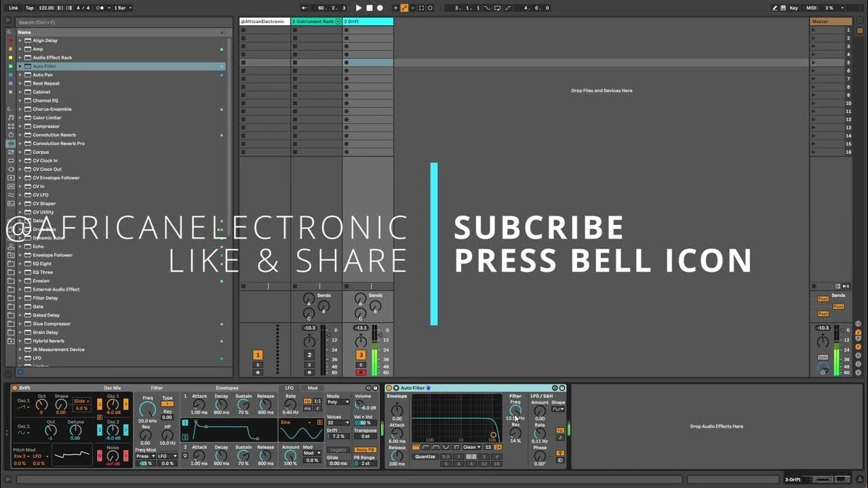Image resolution: width=868 pixels, height=488 pixels.
Task: Expand the Beat Repeat device entry
Action: click(x=20, y=83)
